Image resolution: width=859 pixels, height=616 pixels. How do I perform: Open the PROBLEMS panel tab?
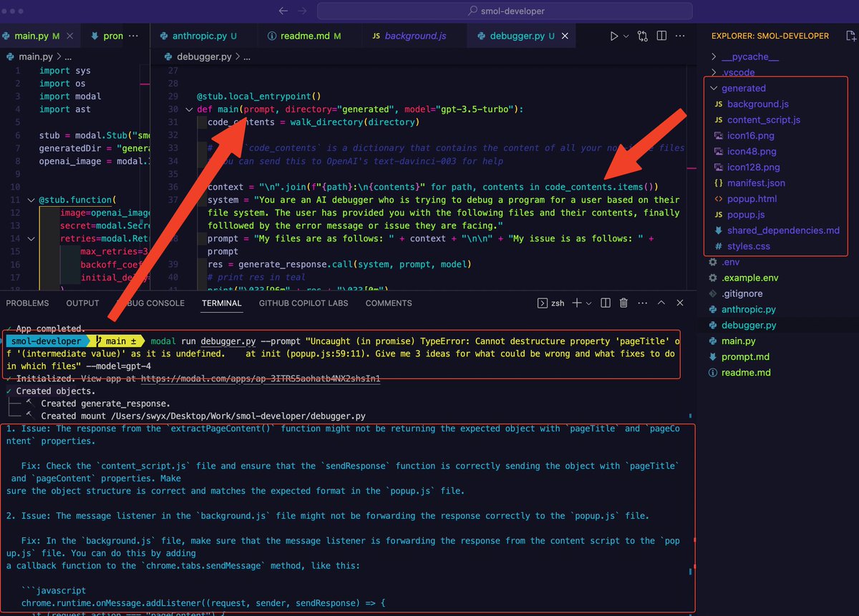pos(27,303)
